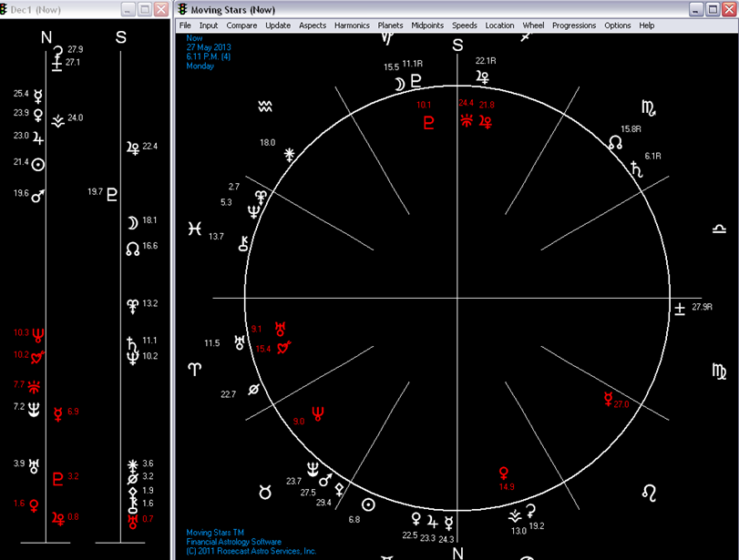Click the red Pluto glyph at 10.1
739x560 pixels.
tap(428, 123)
